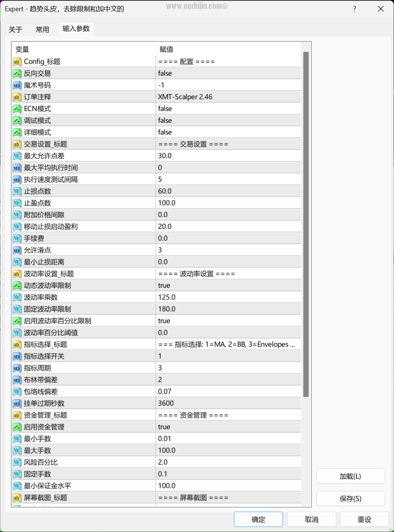Switch to the 关于 tab
Image resolution: width=394 pixels, height=532 pixels.
point(16,30)
